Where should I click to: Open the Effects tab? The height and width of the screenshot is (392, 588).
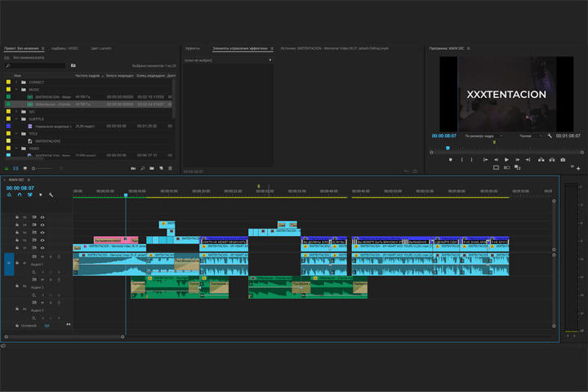pos(193,48)
